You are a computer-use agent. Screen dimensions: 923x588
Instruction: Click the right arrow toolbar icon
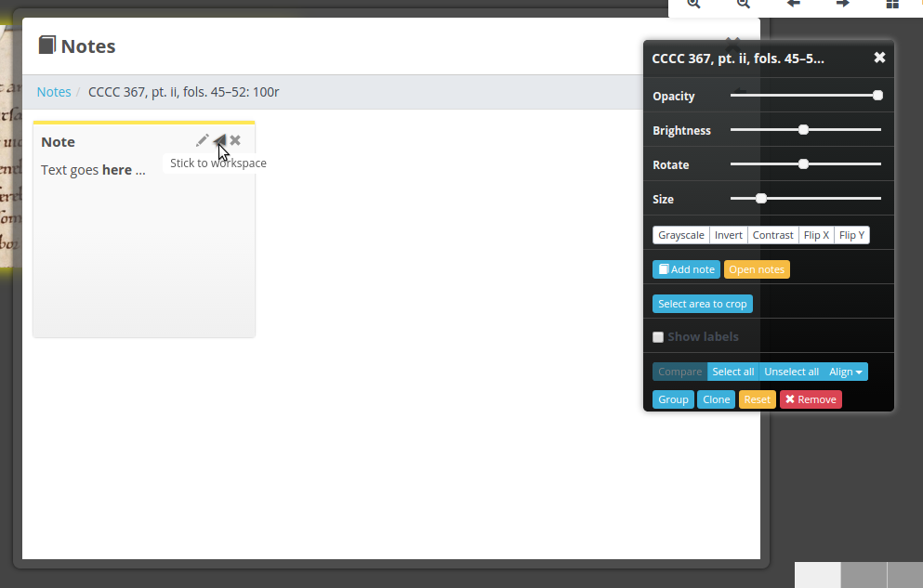pos(843,4)
